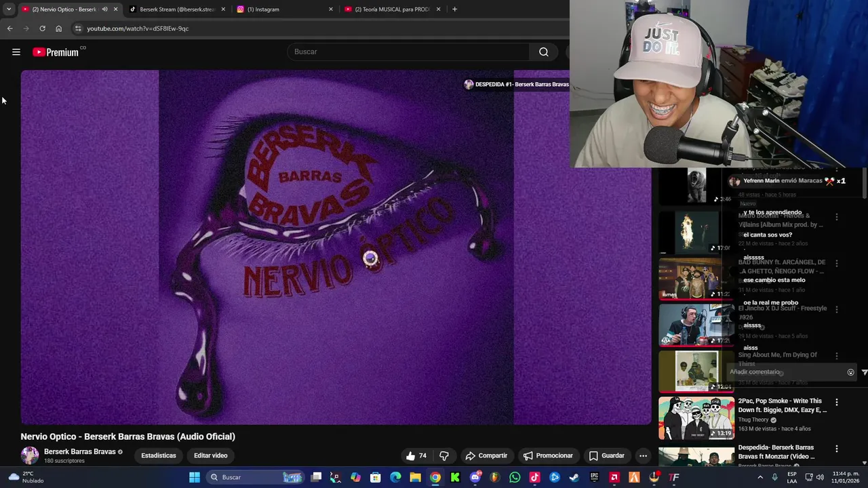
Task: Click YouTube search input field
Action: pos(408,52)
